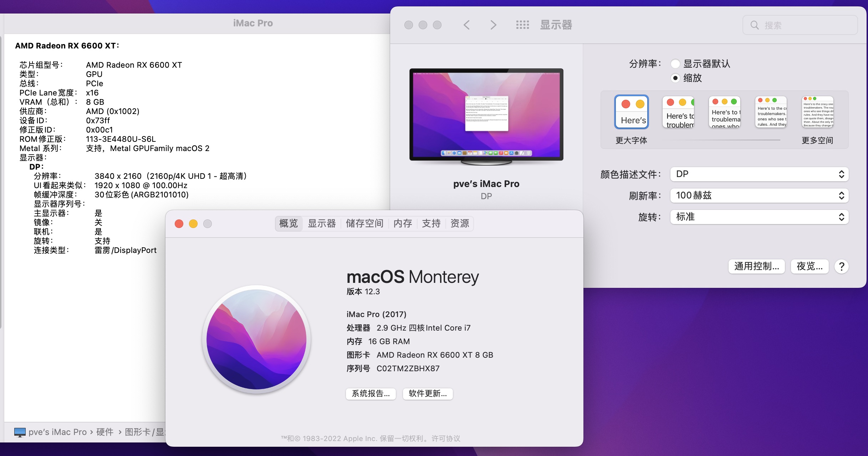Choose the middle scaling resolution thumbnail

point(725,112)
